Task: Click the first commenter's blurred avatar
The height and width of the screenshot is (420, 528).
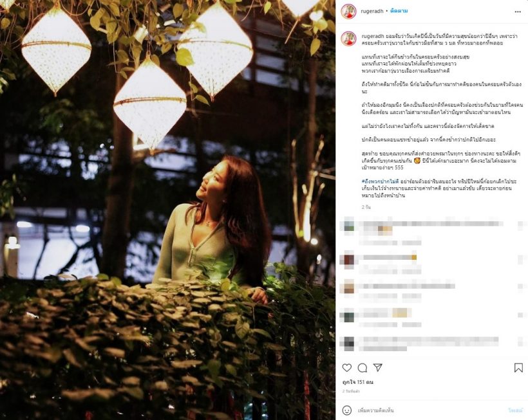Action: coord(348,225)
